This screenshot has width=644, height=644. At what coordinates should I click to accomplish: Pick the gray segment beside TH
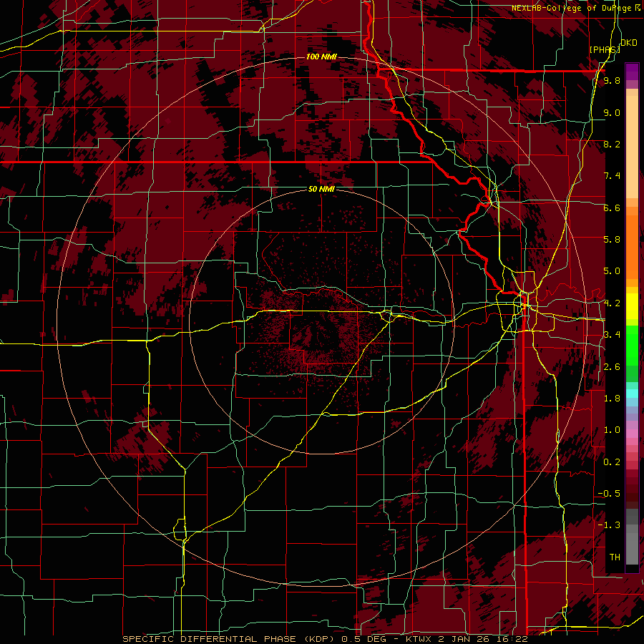(632, 548)
